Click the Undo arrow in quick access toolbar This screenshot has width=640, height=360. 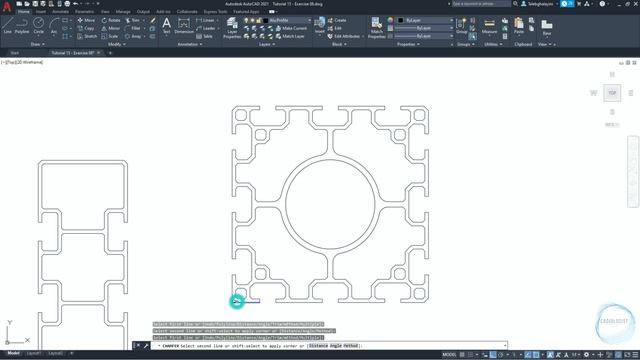pyautogui.click(x=76, y=4)
